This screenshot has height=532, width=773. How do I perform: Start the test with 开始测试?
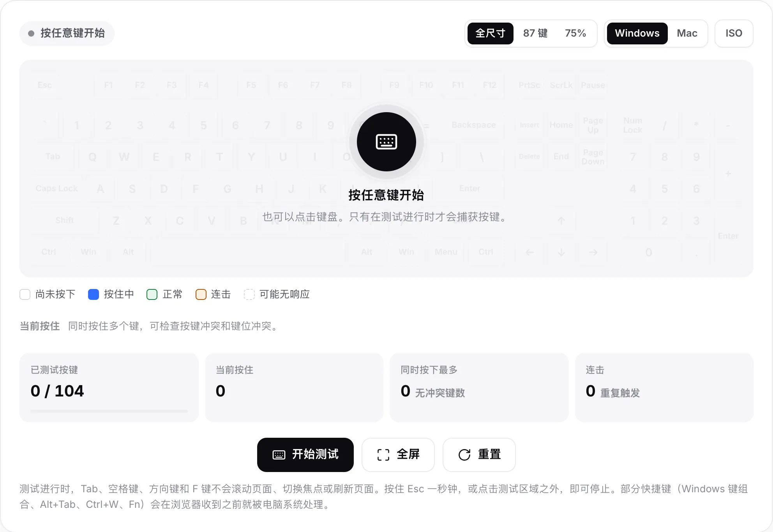pos(305,454)
